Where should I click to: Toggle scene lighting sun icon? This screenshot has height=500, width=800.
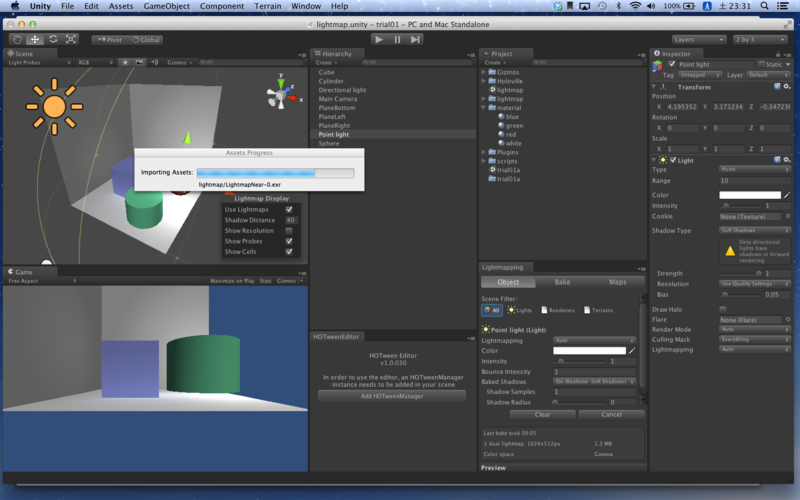tap(124, 62)
